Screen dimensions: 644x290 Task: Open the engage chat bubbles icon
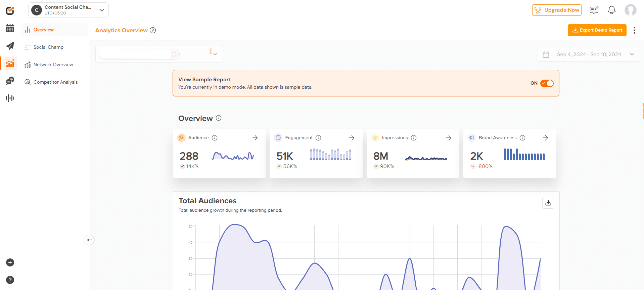point(10,81)
